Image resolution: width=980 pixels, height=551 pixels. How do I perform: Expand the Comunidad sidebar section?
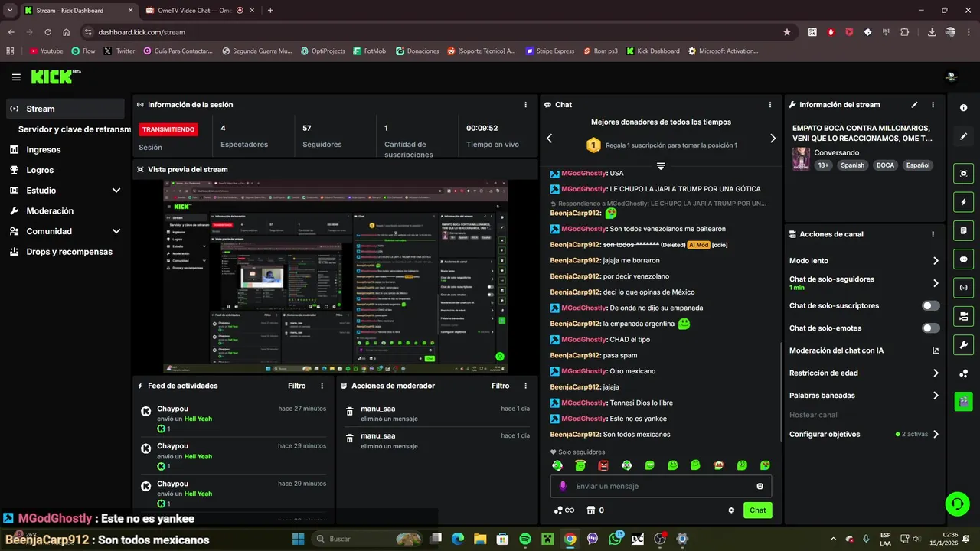(65, 231)
